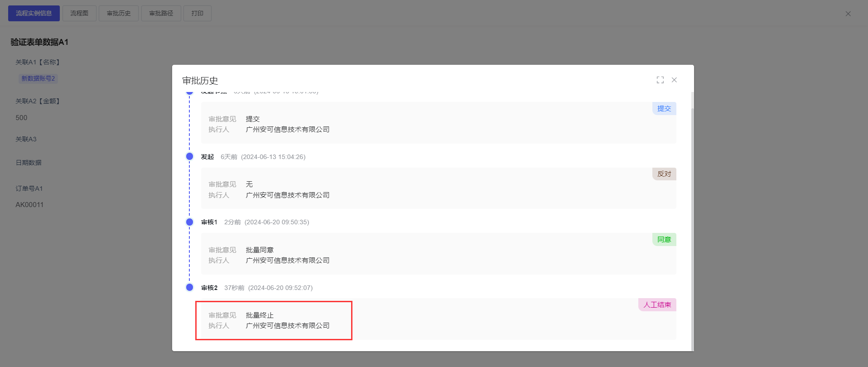Click the green 同意 status tag

pyautogui.click(x=664, y=240)
